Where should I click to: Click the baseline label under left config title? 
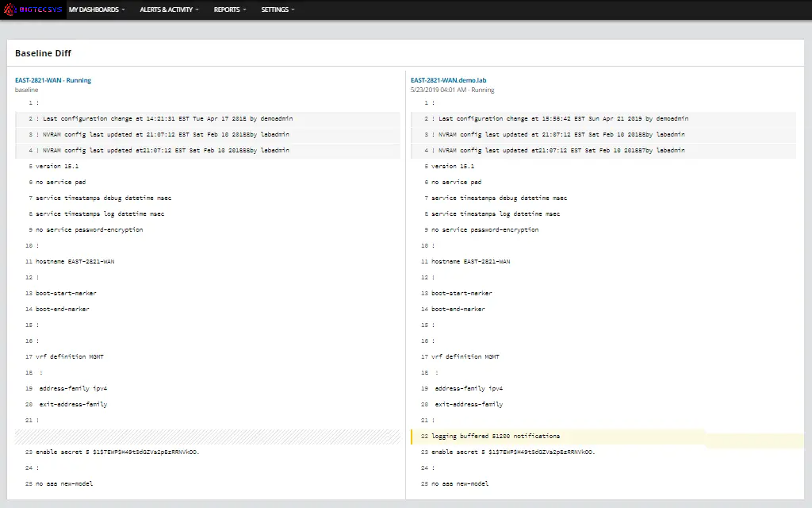coord(25,90)
